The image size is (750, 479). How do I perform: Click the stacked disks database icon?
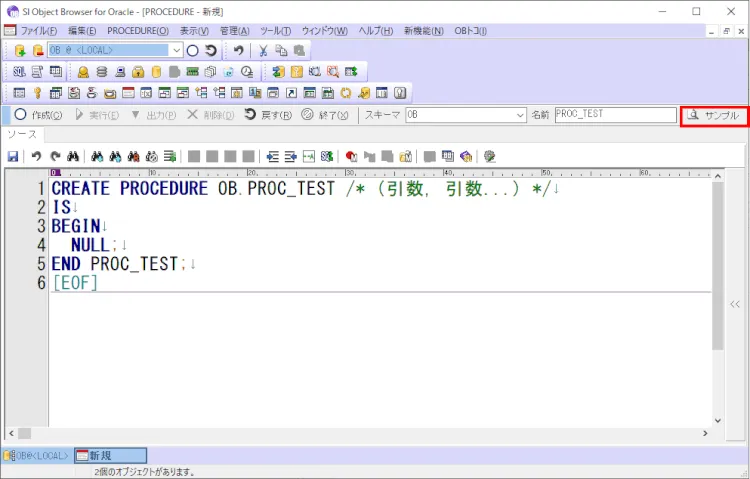[101, 72]
